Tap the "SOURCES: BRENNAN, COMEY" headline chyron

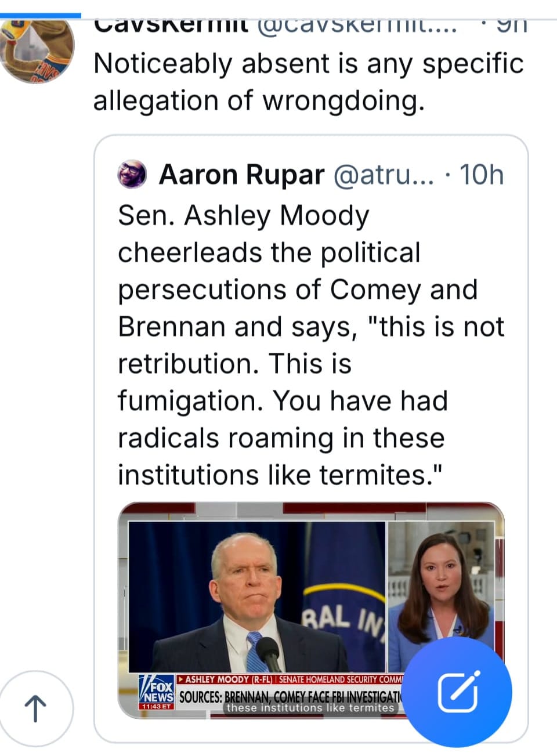[x=290, y=696]
